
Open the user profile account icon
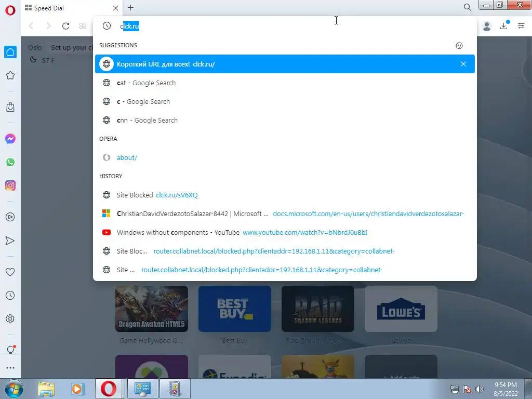(486, 26)
